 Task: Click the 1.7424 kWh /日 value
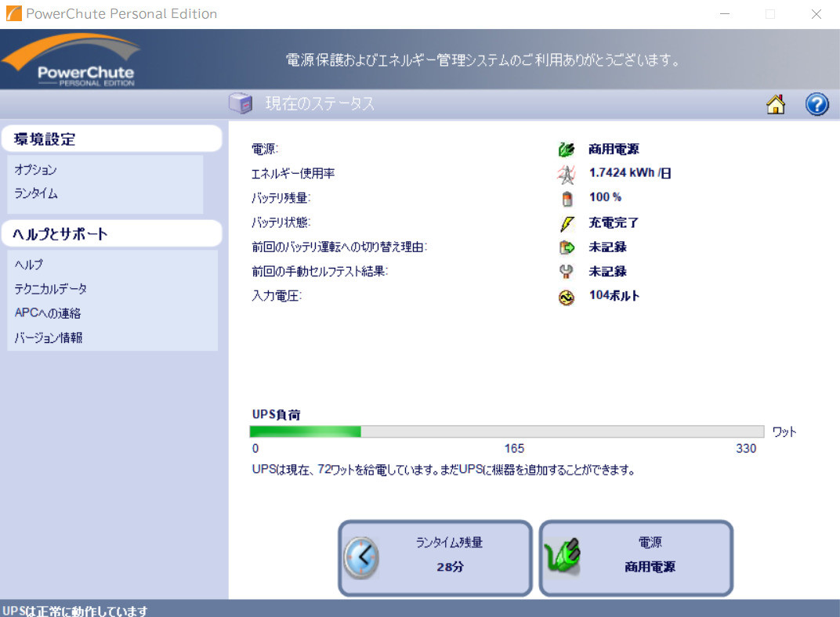coord(630,173)
